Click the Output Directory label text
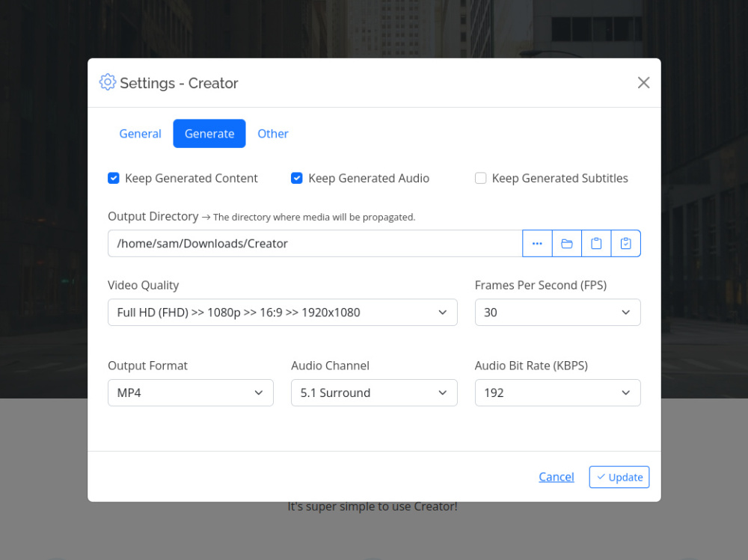The width and height of the screenshot is (748, 560). coord(153,217)
